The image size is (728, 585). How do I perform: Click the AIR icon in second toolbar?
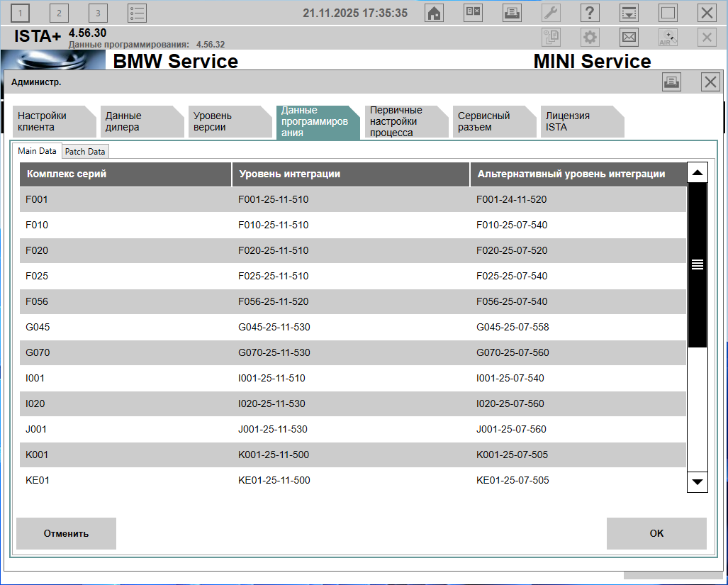[x=668, y=38]
